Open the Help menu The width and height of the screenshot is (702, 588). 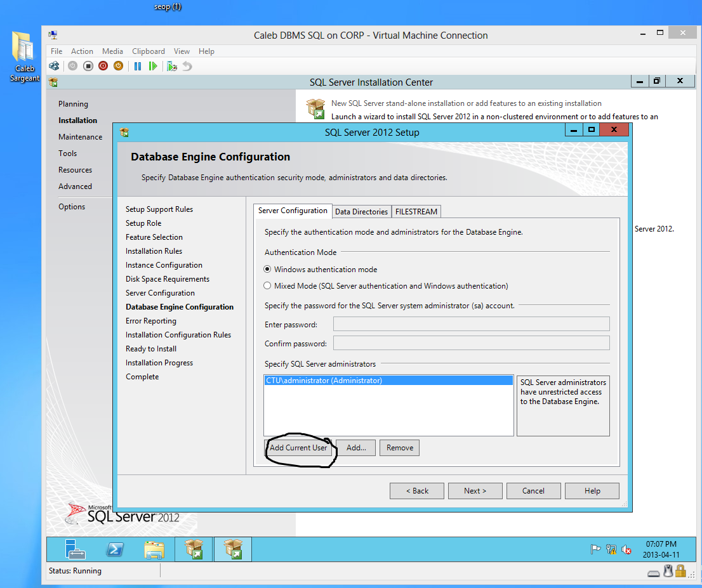coord(206,51)
